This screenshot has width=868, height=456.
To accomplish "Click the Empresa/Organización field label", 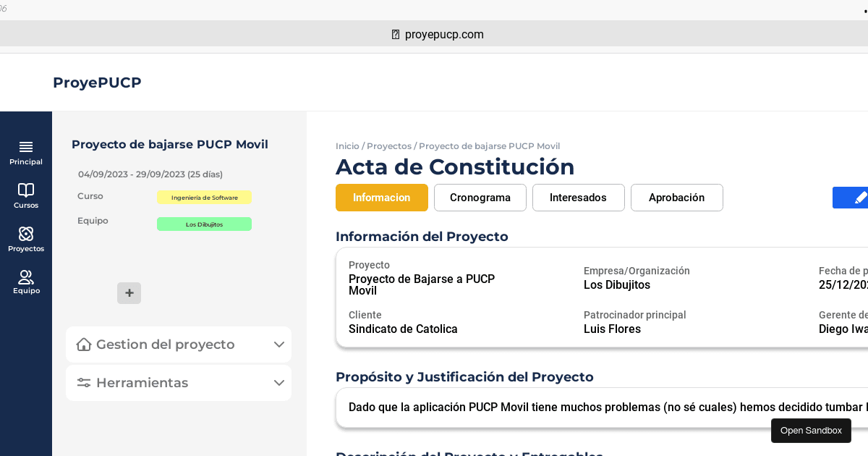I will click(x=637, y=271).
